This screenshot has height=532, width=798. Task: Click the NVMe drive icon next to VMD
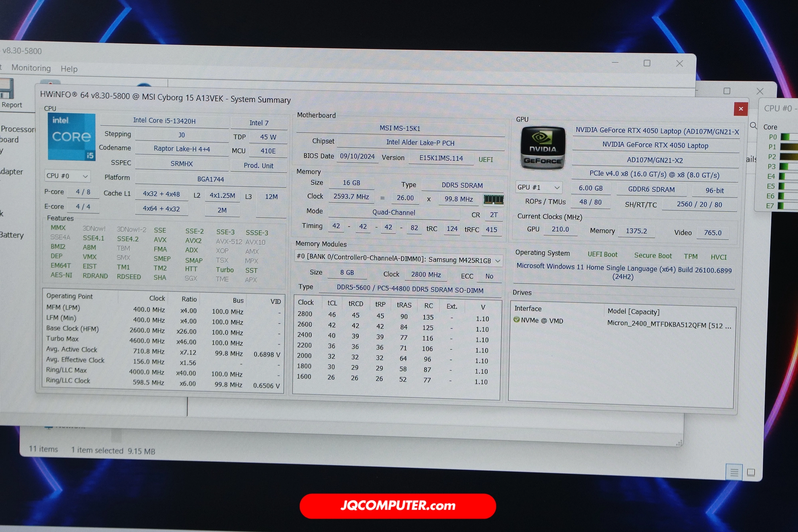pos(516,320)
